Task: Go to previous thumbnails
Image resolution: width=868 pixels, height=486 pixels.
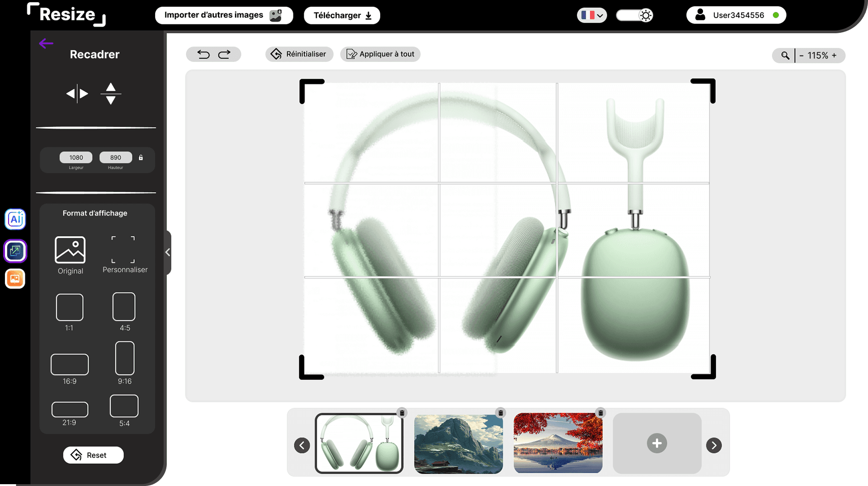Action: point(302,445)
